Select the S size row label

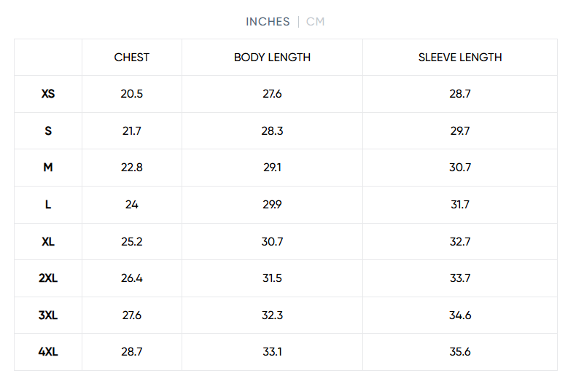coord(48,131)
